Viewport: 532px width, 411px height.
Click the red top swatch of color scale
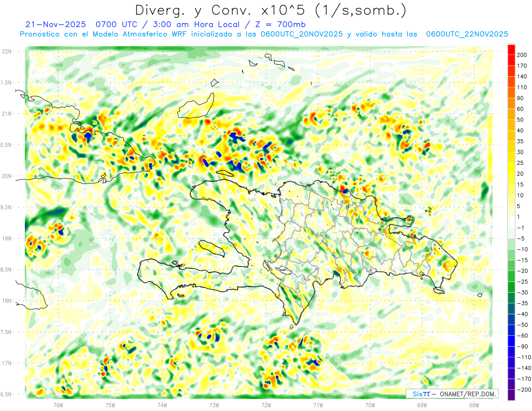(511, 50)
